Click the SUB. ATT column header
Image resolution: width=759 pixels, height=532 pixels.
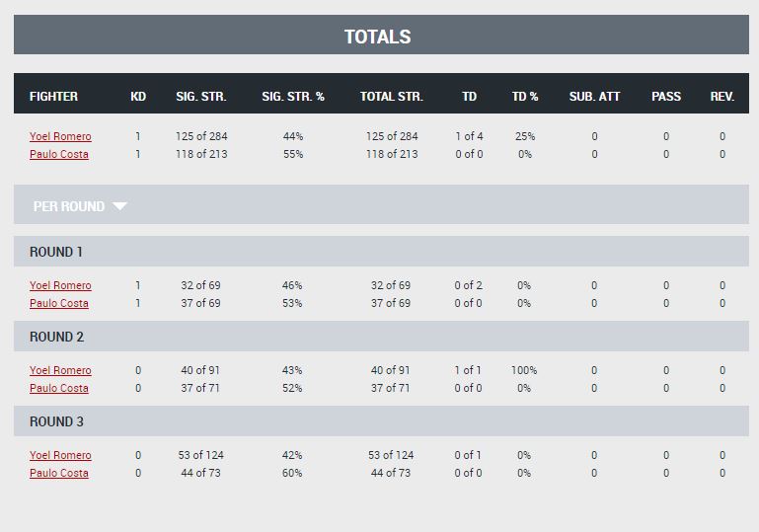[594, 97]
